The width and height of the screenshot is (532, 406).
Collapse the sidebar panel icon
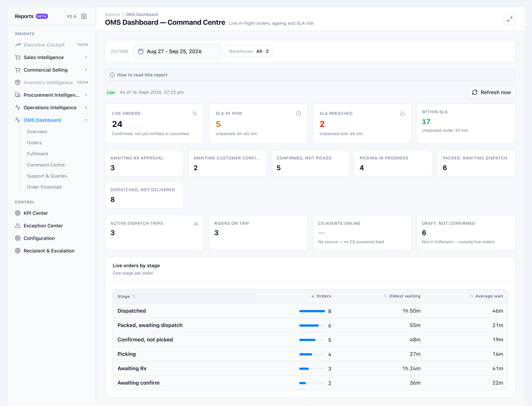[84, 16]
